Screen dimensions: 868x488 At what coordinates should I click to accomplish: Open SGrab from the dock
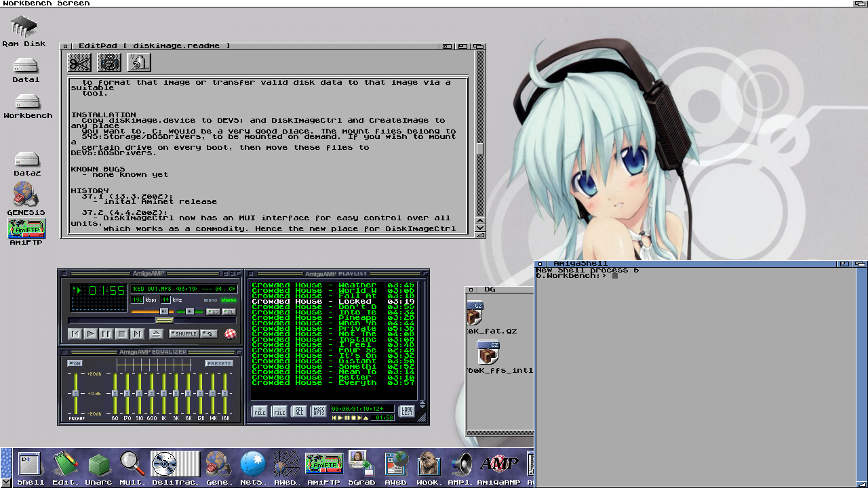pos(361,468)
